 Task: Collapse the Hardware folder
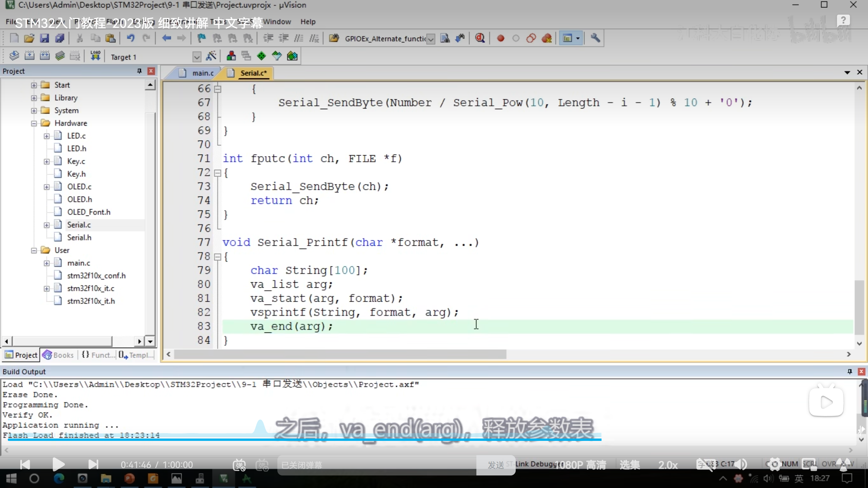click(x=34, y=123)
